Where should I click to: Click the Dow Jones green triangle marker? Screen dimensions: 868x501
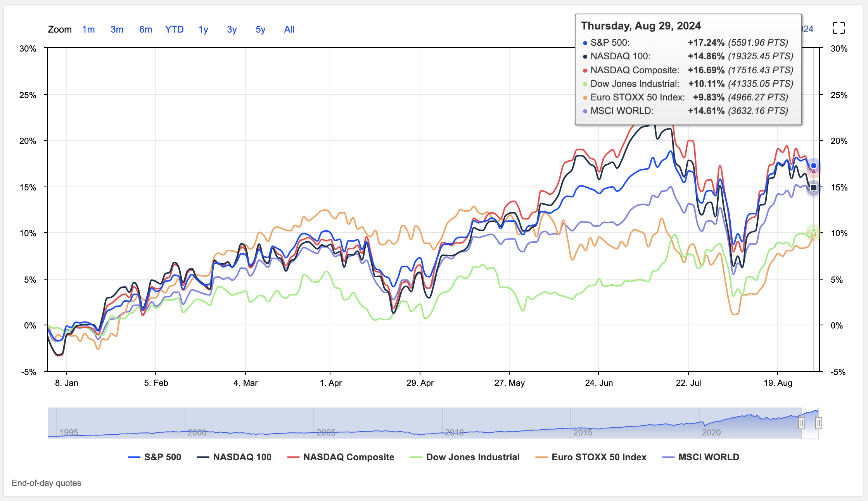[814, 232]
